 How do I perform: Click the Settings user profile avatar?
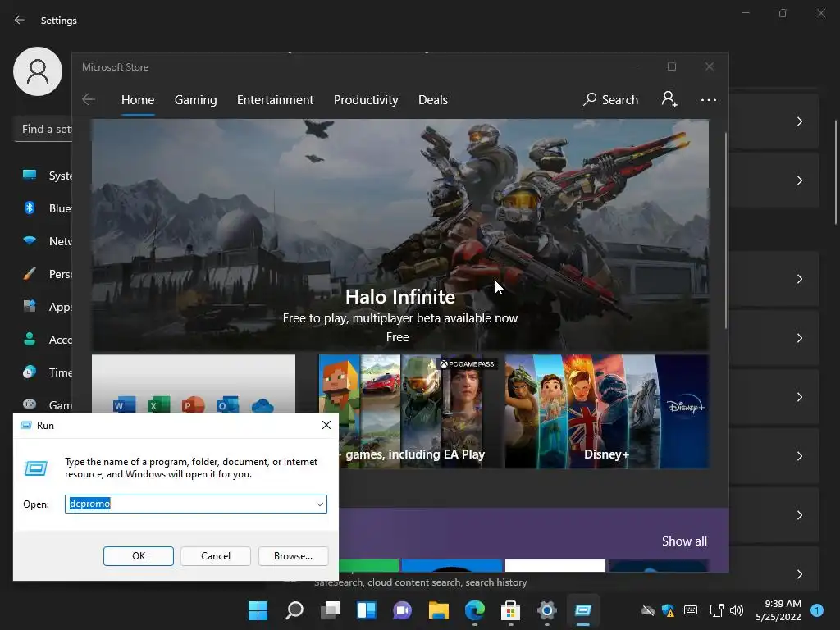coord(38,71)
